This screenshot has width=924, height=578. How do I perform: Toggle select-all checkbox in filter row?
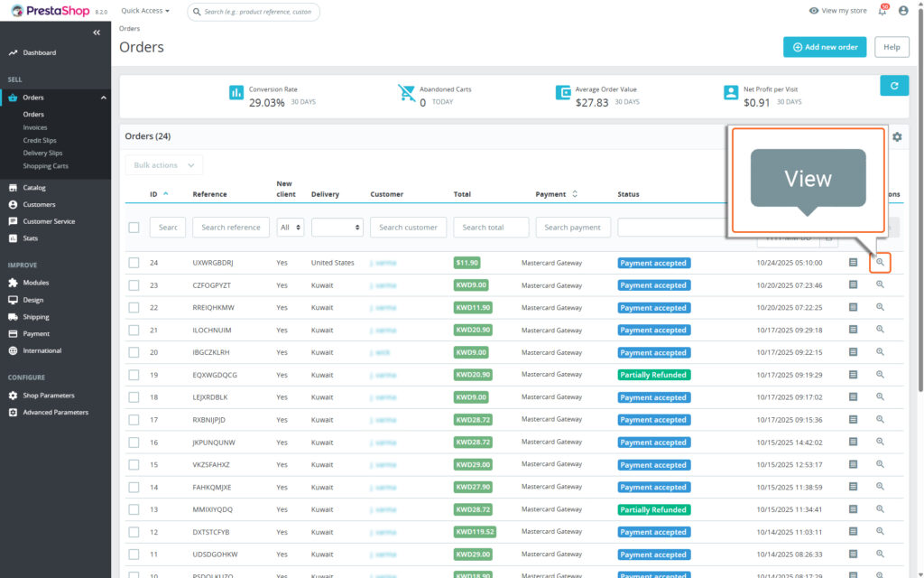point(134,228)
